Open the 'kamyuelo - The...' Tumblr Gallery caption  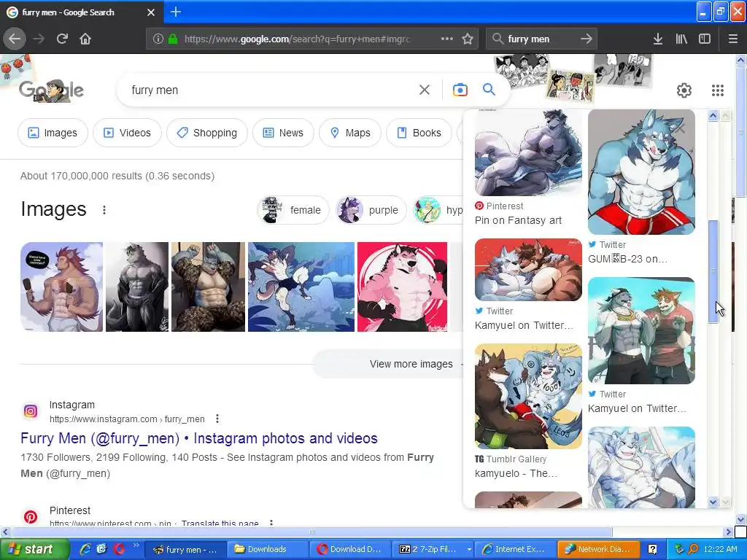point(516,473)
